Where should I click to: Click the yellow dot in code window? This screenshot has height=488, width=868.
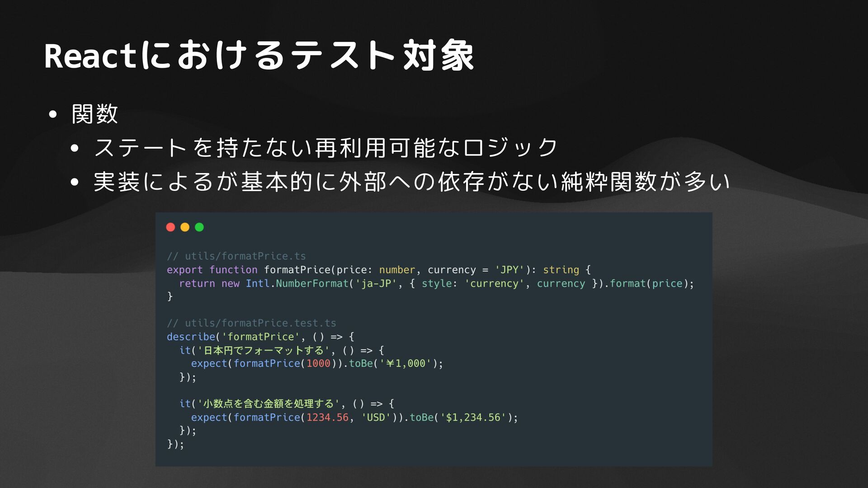pyautogui.click(x=185, y=227)
